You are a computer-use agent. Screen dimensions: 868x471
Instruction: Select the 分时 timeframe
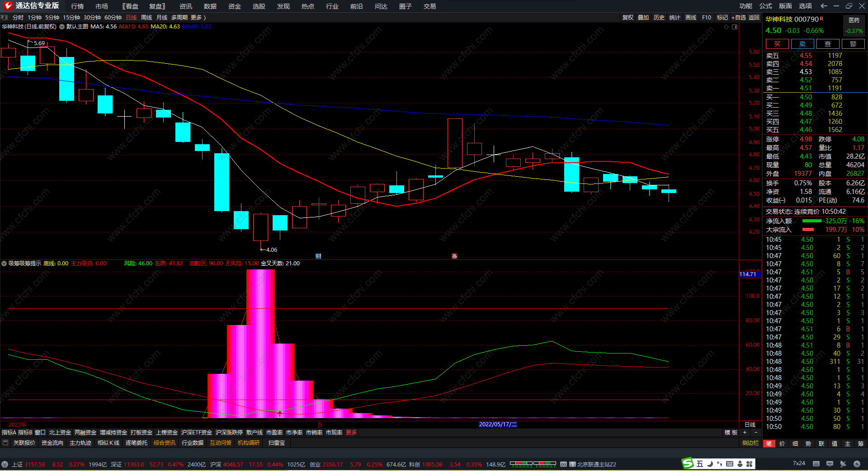coord(18,18)
